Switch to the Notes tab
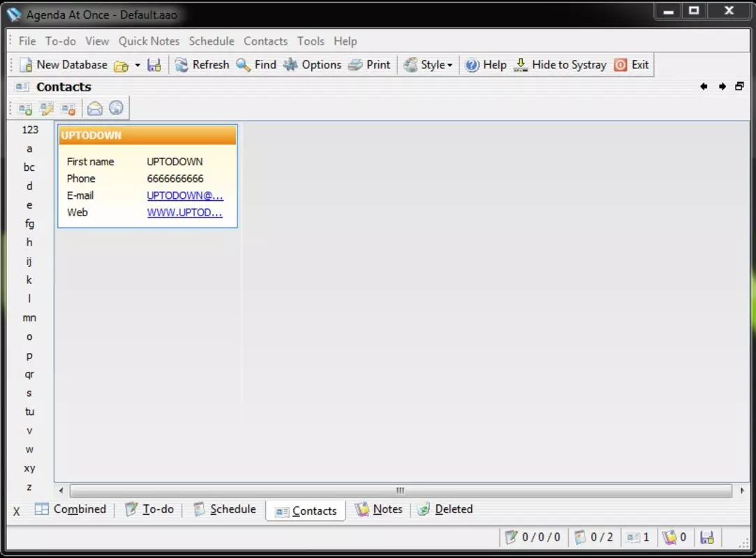Image resolution: width=756 pixels, height=558 pixels. [378, 509]
